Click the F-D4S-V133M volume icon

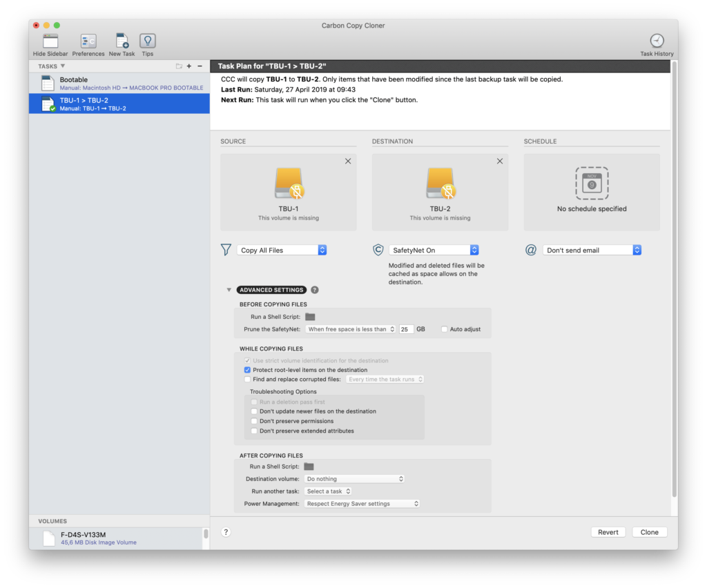(x=49, y=538)
